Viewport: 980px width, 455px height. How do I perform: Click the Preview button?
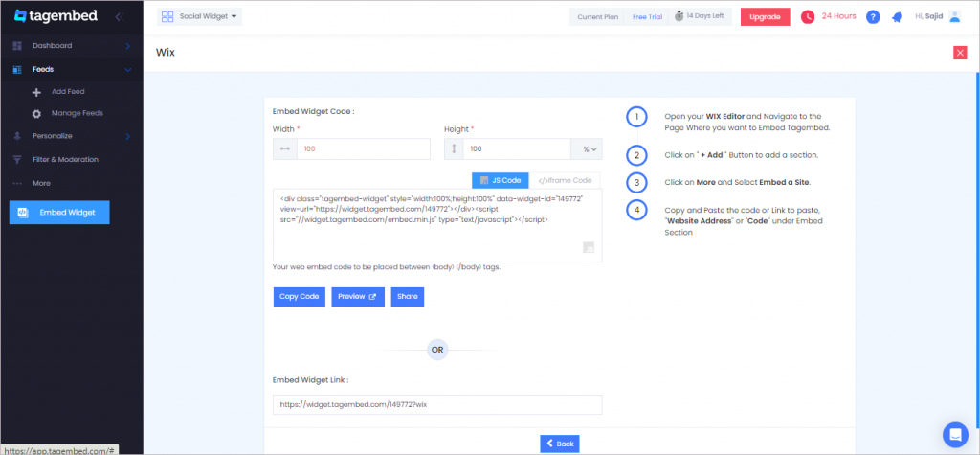tap(358, 297)
